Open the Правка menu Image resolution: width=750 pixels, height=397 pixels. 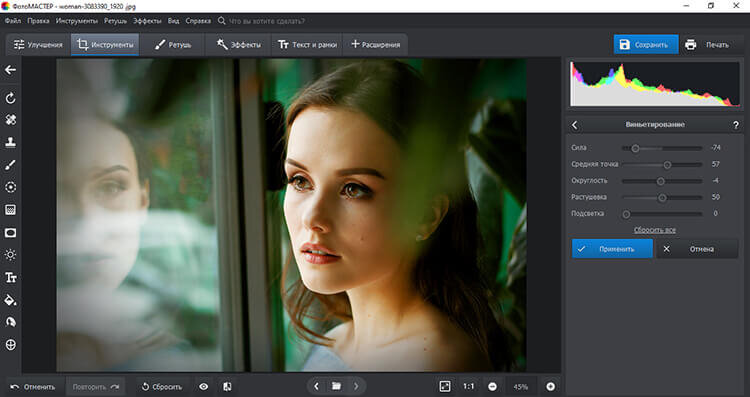tap(38, 21)
